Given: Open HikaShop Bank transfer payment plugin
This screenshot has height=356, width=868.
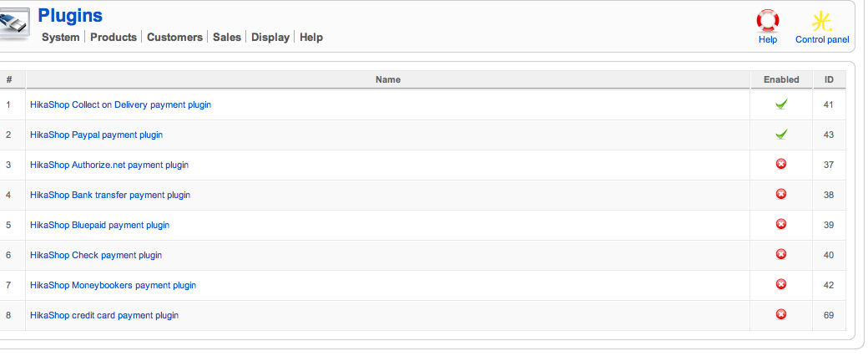Looking at the screenshot, I should point(110,195).
